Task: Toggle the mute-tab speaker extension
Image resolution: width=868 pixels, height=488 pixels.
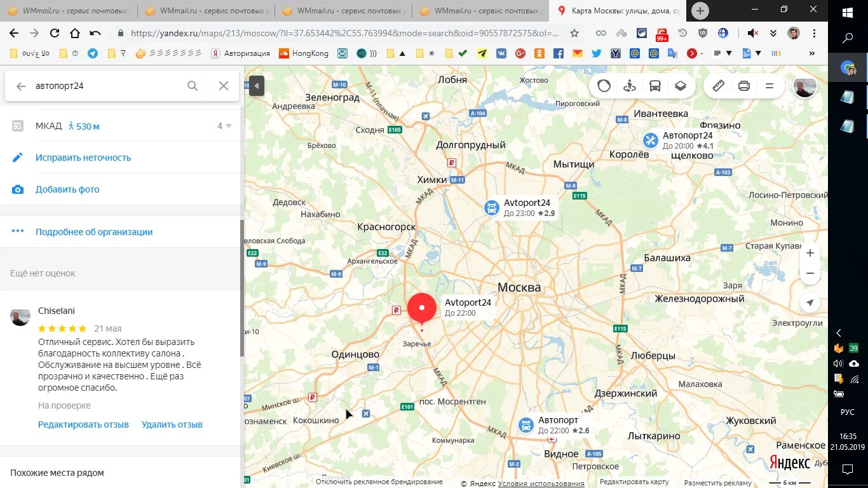Action: (753, 33)
